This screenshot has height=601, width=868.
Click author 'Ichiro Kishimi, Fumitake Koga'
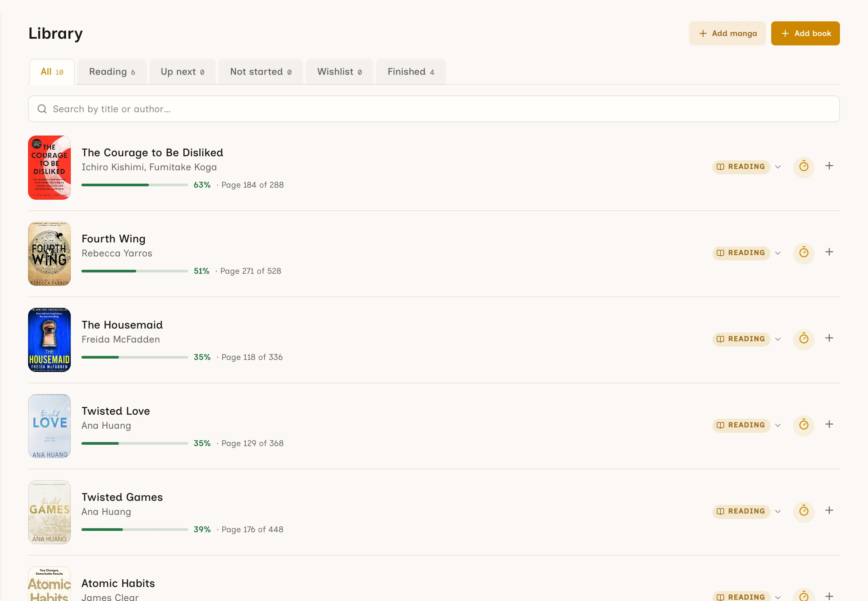(x=149, y=167)
